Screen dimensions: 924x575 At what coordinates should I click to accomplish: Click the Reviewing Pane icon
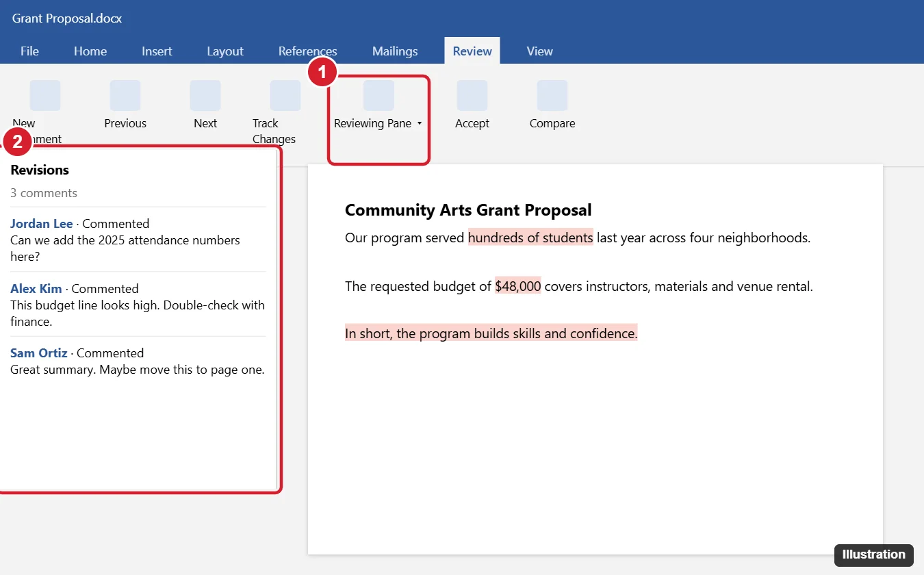click(x=378, y=95)
